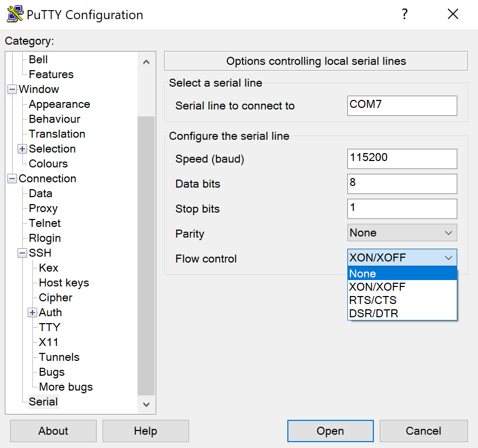Click the question mark help button
The image size is (478, 448).
tap(404, 14)
